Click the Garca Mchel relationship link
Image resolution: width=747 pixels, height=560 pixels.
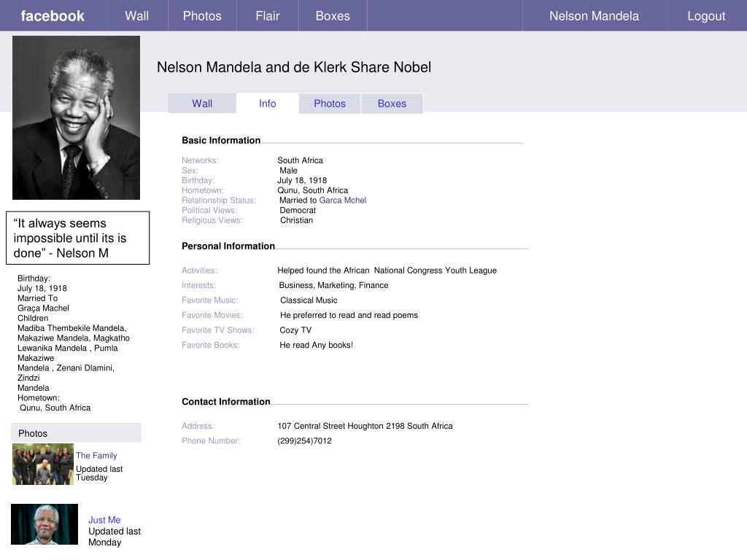pos(343,200)
